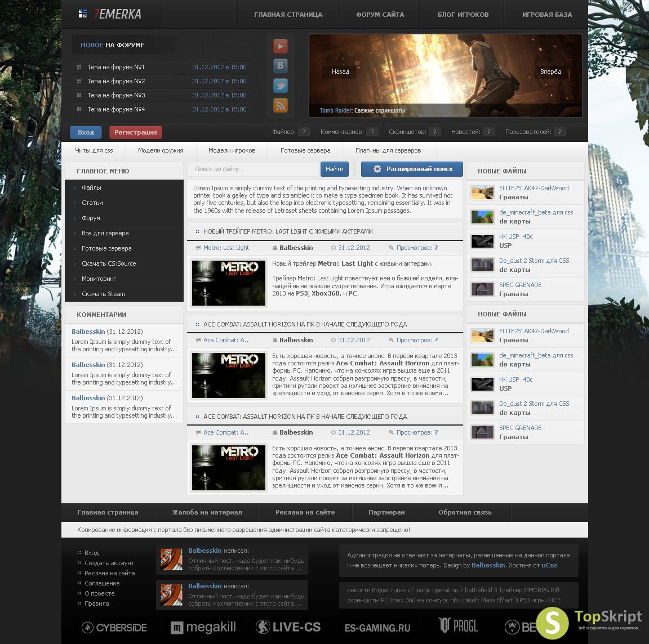Select Плагины для серверов tab
Viewport: 649px width, 644px height.
tap(388, 150)
